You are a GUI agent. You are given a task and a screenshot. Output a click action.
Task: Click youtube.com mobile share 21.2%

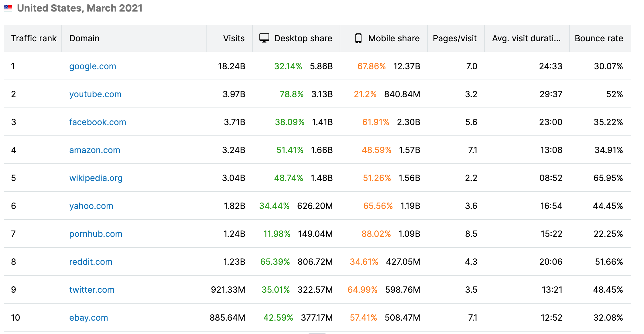pyautogui.click(x=365, y=94)
